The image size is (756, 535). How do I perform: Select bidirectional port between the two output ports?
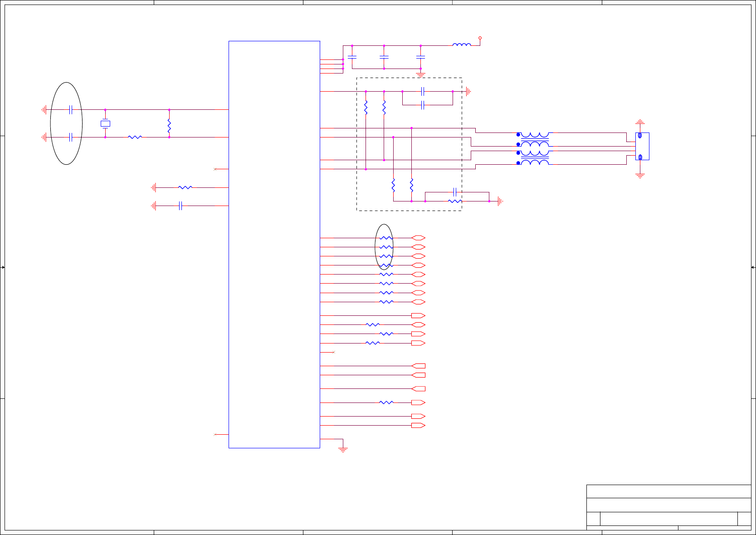coord(418,324)
